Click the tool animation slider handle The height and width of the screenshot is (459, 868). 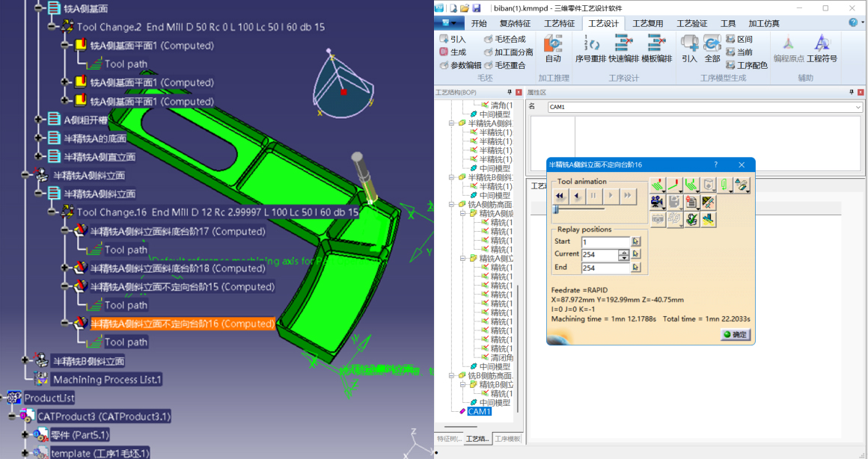pos(555,212)
